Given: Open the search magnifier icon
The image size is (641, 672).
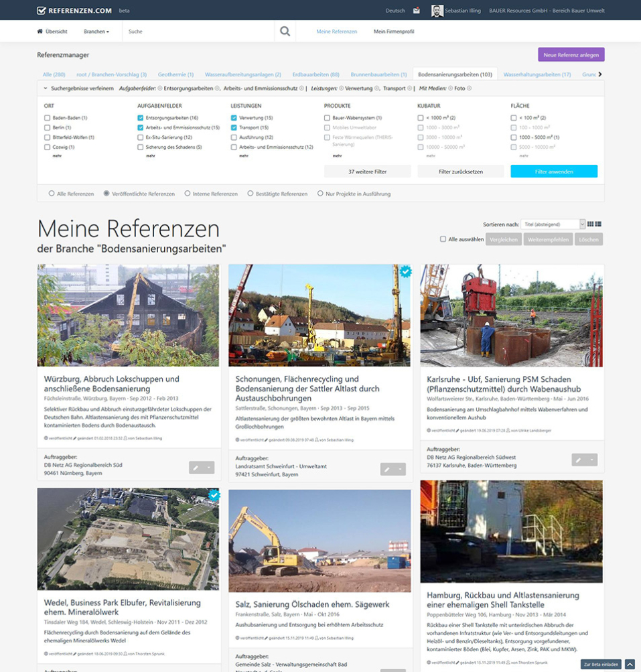Looking at the screenshot, I should [x=284, y=31].
